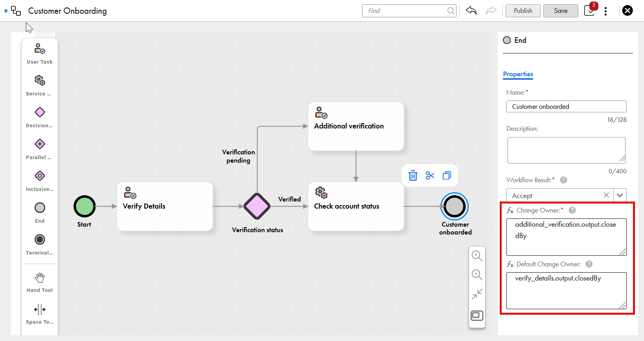Screen dimensions: 644x341
Task: Select the End event palette icon
Action: [40, 208]
